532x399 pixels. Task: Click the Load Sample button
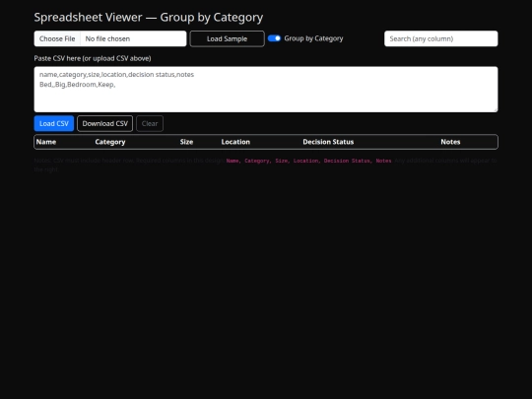227,38
